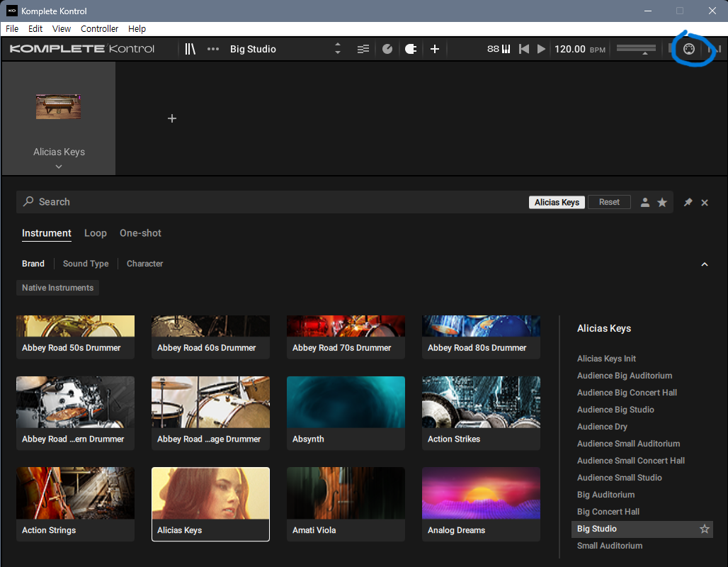Image resolution: width=728 pixels, height=567 pixels.
Task: Collapse the brand filter section chevron
Action: click(705, 264)
